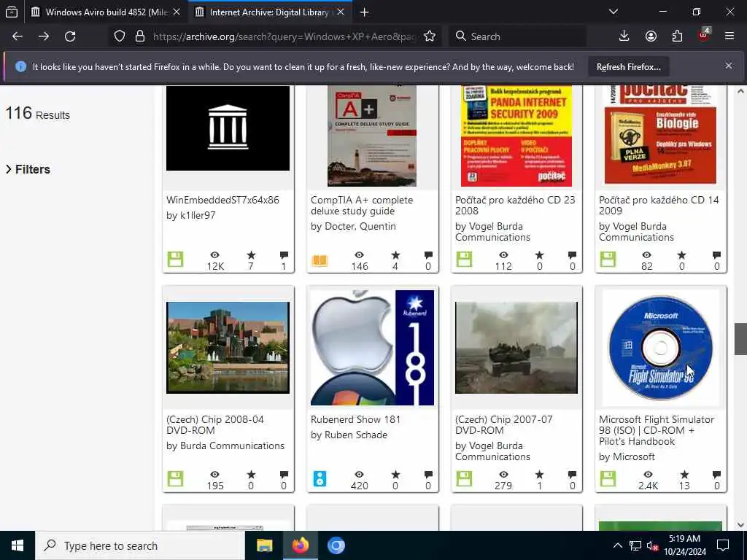Open the tracking protection shield icon
Viewport: 747px width, 560px height.
point(120,36)
